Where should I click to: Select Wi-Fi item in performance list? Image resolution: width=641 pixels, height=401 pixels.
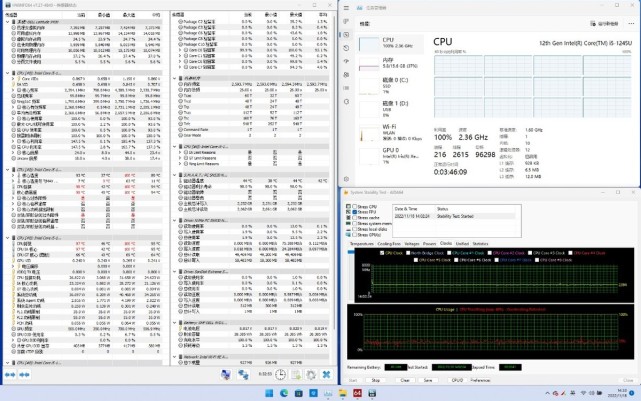pos(390,133)
